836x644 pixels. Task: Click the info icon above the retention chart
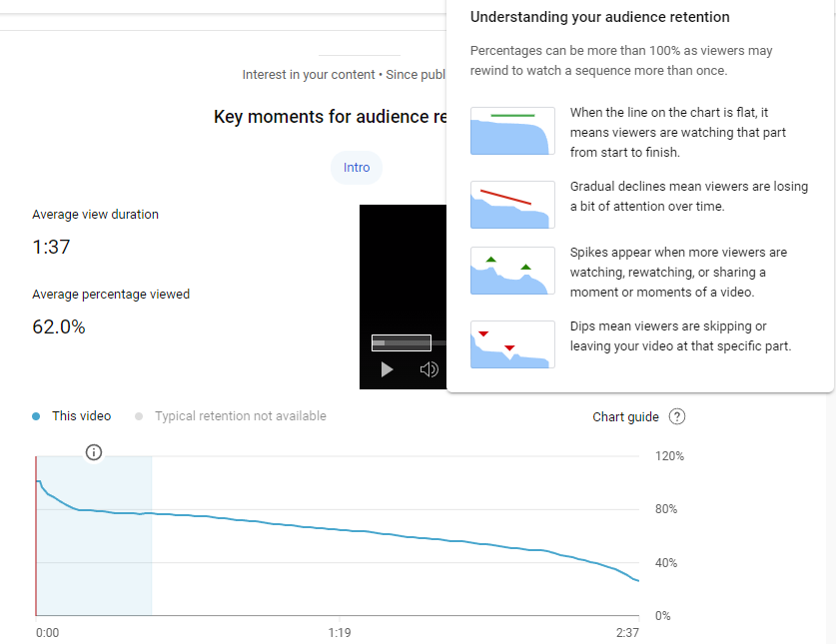click(x=94, y=452)
